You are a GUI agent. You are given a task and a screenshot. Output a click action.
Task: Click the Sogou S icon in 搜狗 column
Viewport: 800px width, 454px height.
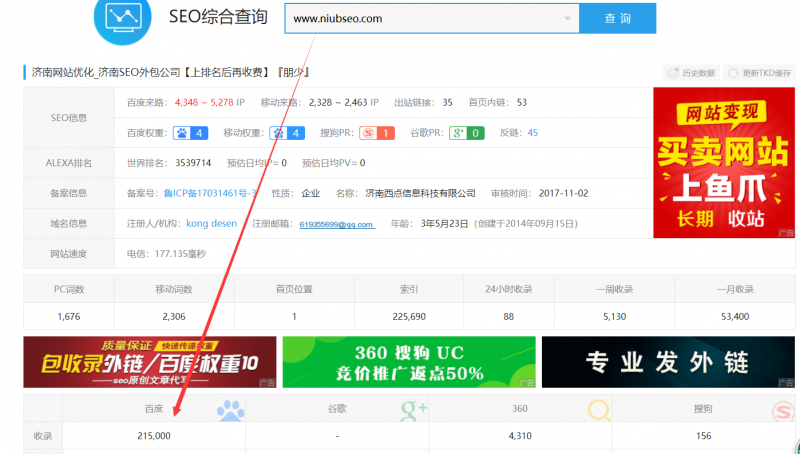click(783, 411)
